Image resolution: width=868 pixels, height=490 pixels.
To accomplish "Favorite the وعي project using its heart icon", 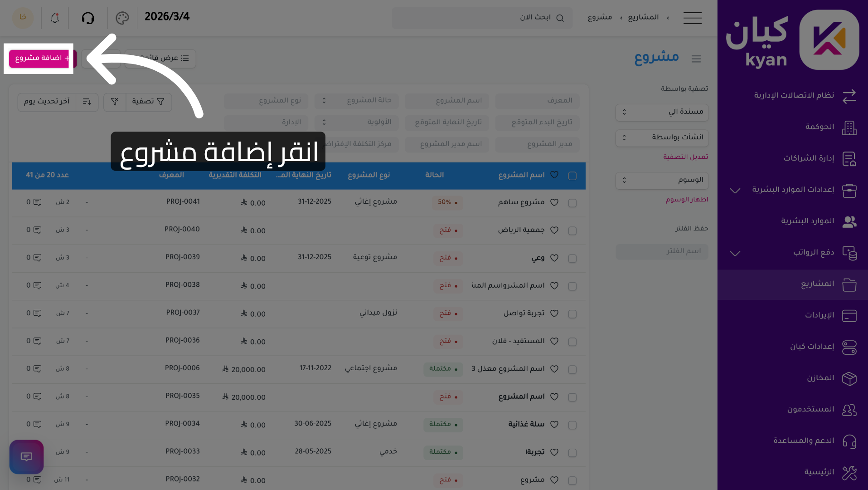I will point(554,258).
